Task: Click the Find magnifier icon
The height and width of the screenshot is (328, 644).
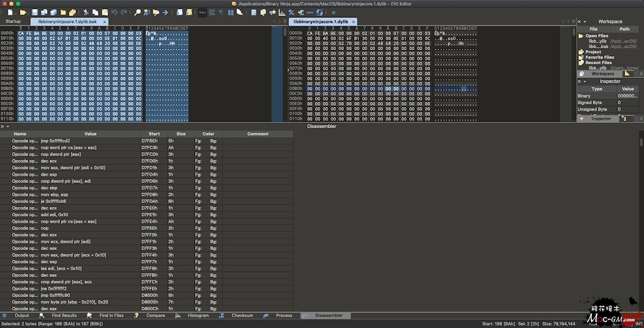Action: point(137,12)
